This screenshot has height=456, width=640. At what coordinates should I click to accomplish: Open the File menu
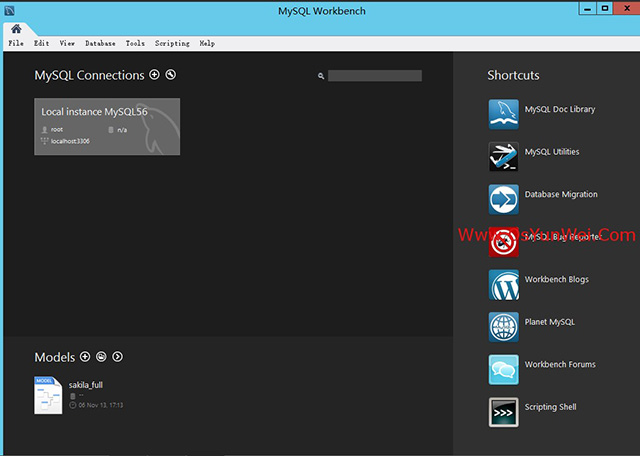point(16,44)
